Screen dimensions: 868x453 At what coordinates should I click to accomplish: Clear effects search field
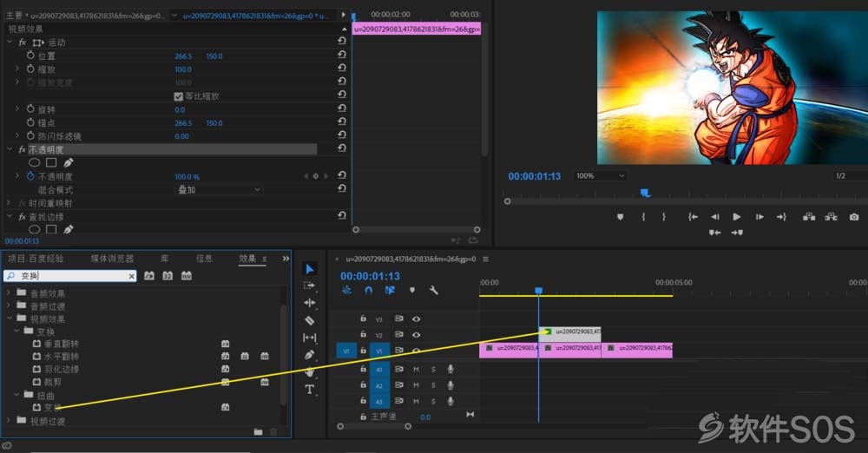(132, 276)
